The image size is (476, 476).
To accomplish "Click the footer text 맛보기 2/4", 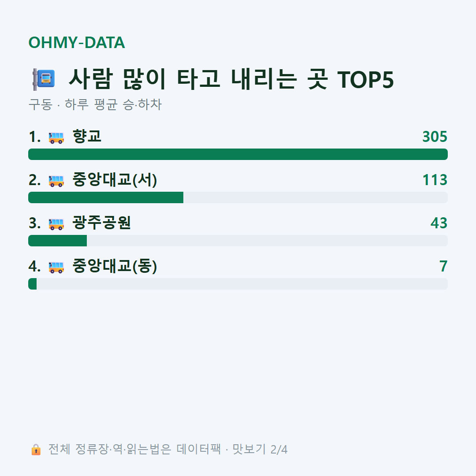I will coord(260,449).
